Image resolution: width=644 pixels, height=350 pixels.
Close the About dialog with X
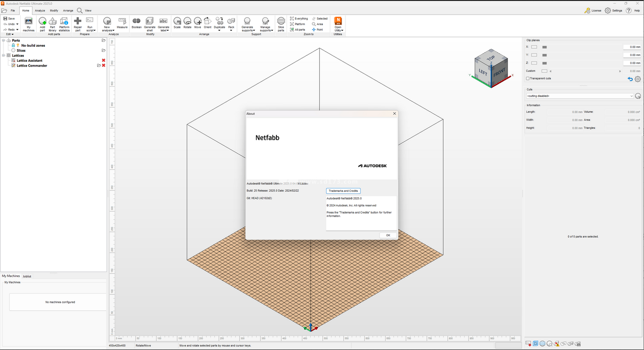[x=395, y=114]
